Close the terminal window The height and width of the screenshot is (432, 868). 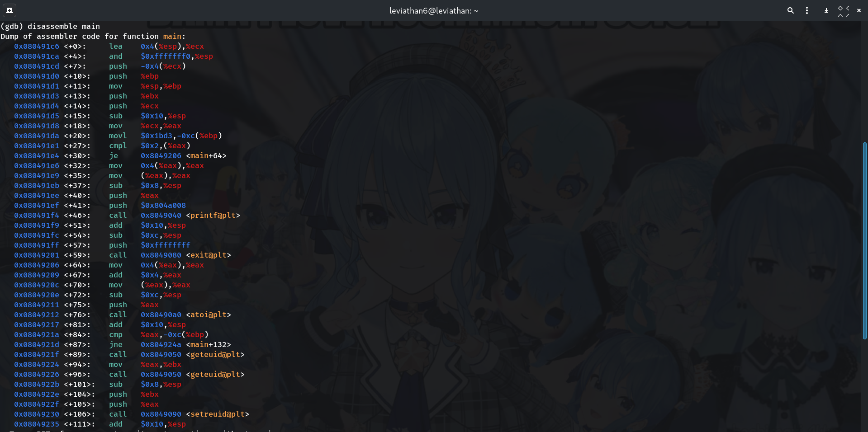[859, 10]
